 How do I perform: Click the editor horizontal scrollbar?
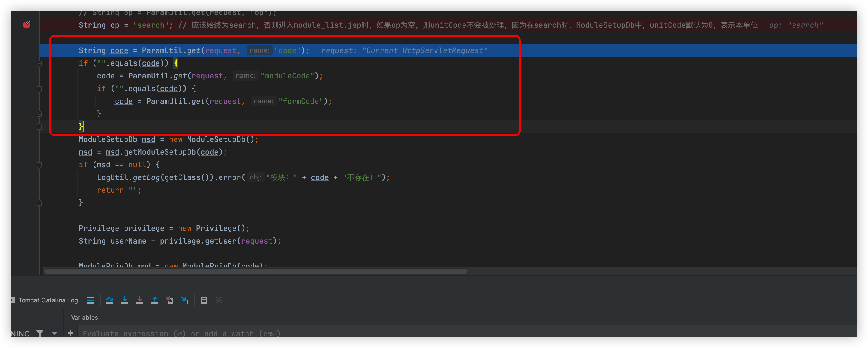pos(256,271)
